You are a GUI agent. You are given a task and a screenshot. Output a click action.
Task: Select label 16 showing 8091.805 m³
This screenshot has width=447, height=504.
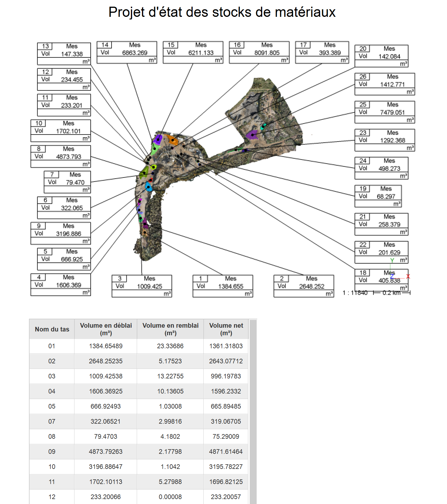click(x=259, y=52)
